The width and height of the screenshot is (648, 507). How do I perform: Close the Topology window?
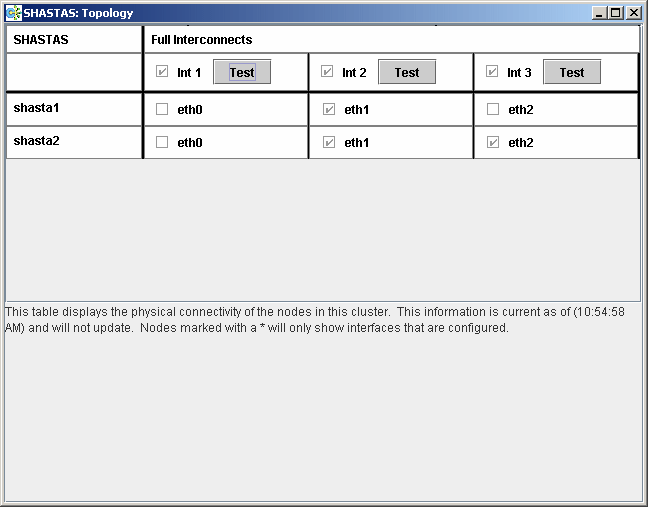(x=634, y=13)
